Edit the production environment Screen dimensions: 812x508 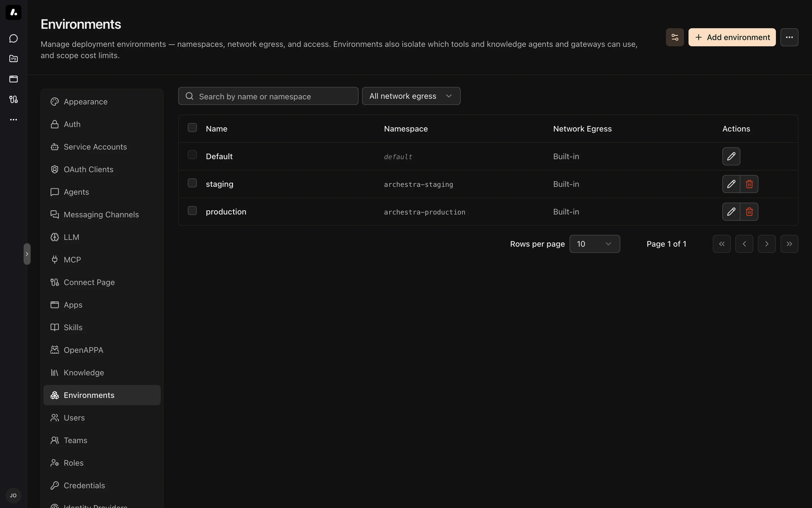[x=731, y=212]
